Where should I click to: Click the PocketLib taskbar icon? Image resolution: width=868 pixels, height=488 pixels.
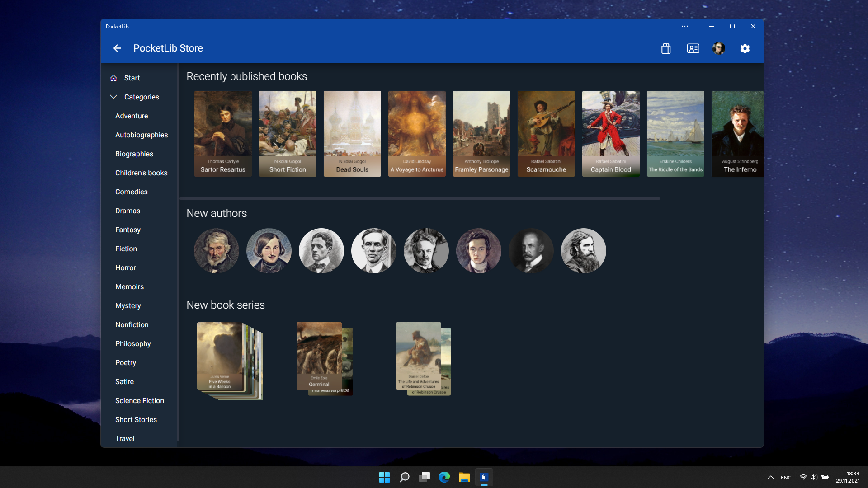484,477
